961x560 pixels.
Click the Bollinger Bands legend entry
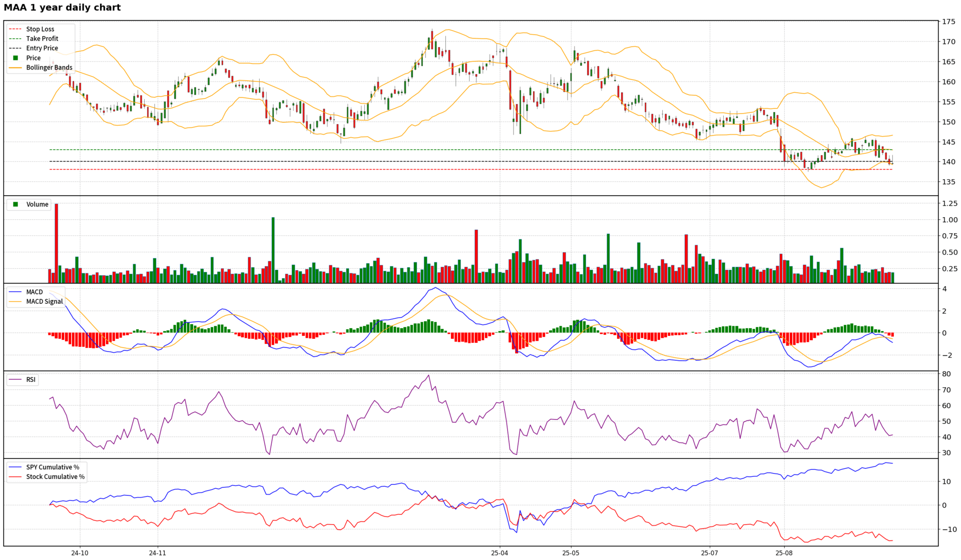[x=49, y=68]
